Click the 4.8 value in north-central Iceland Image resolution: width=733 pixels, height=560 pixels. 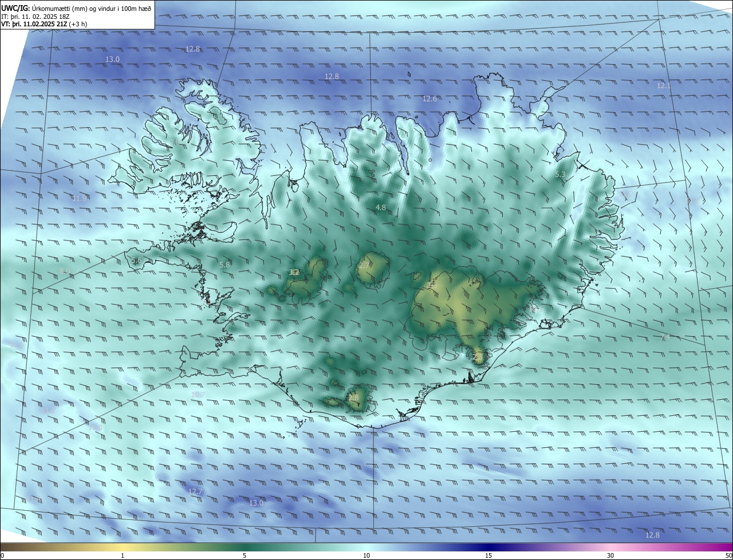pos(380,207)
